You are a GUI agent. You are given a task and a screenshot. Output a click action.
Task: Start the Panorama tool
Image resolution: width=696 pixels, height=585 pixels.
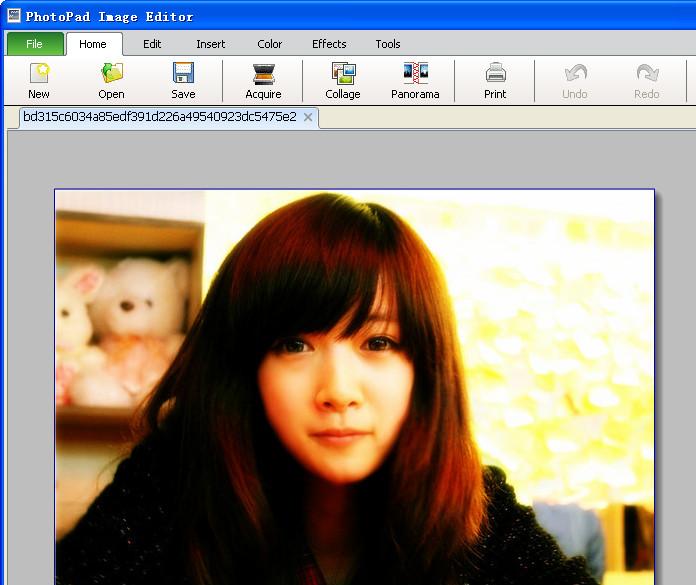coord(415,74)
